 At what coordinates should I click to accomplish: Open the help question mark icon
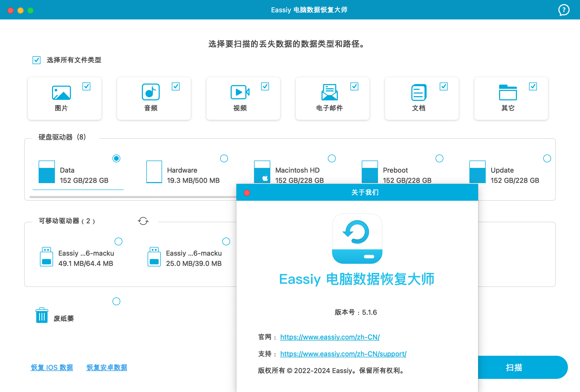point(564,10)
